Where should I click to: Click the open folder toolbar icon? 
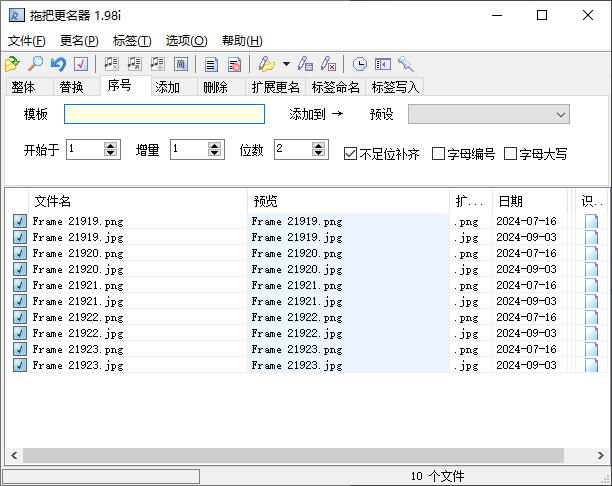tap(12, 64)
